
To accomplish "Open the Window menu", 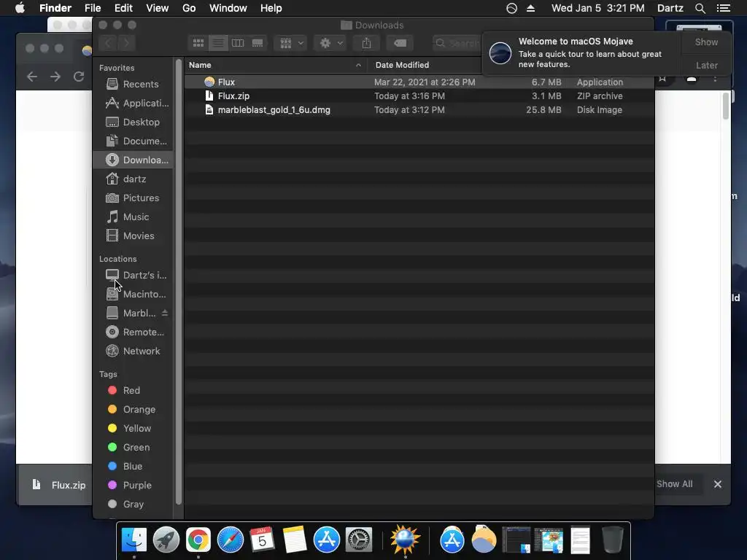I will 228,8.
